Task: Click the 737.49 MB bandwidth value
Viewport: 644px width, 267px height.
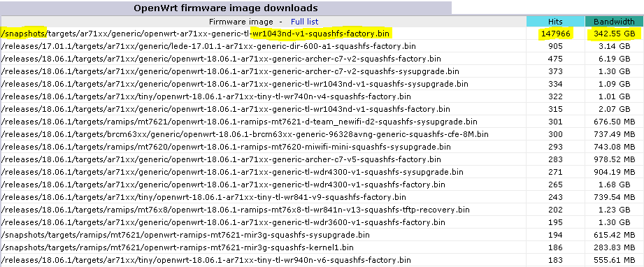Action: pos(615,134)
